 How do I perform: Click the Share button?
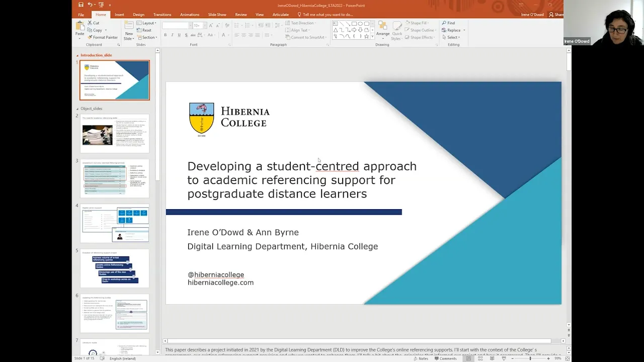[556, 15]
